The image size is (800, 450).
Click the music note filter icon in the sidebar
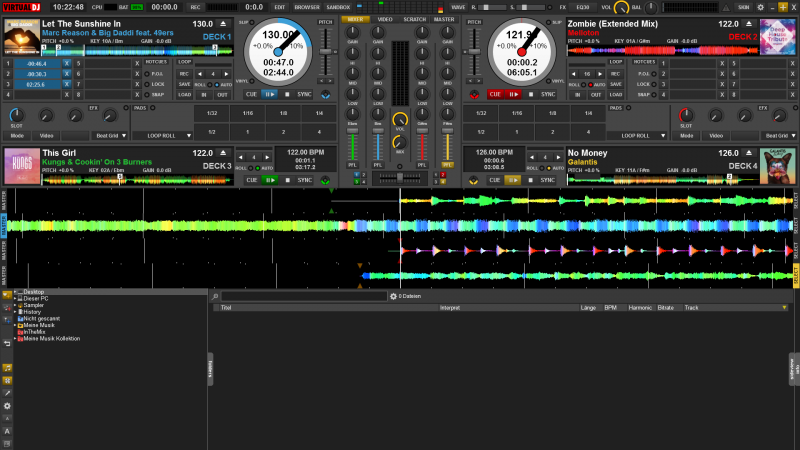pyautogui.click(x=7, y=367)
